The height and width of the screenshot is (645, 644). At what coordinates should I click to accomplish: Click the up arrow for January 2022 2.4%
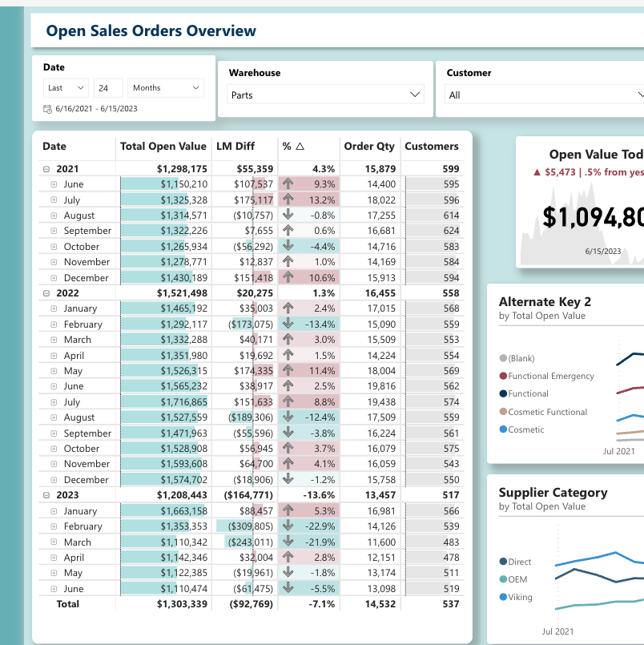click(288, 308)
